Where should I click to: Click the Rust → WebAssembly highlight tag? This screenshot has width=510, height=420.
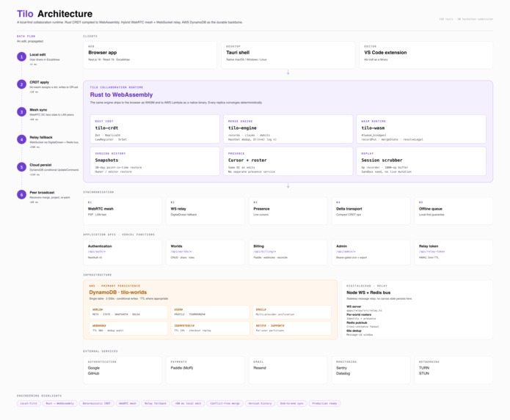(x=60, y=403)
